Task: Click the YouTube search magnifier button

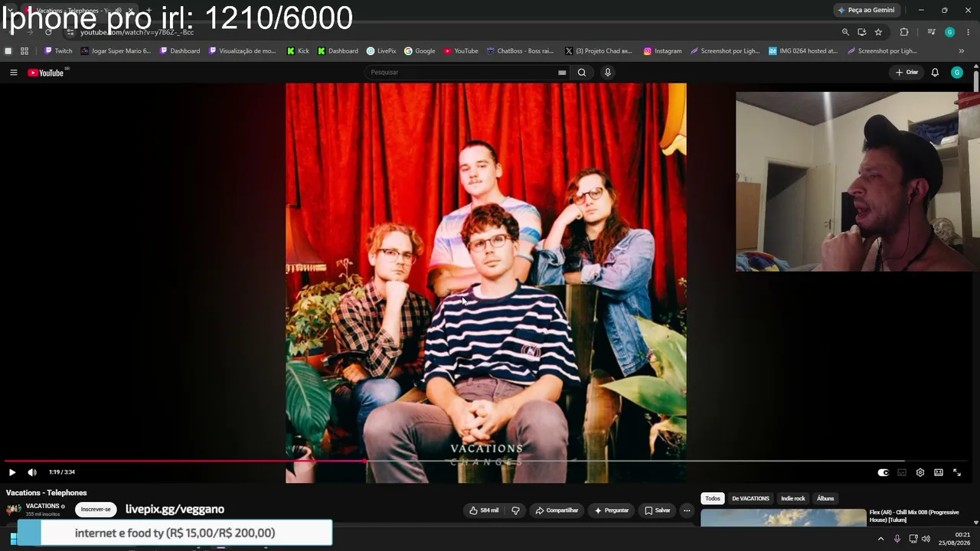Action: pos(582,73)
